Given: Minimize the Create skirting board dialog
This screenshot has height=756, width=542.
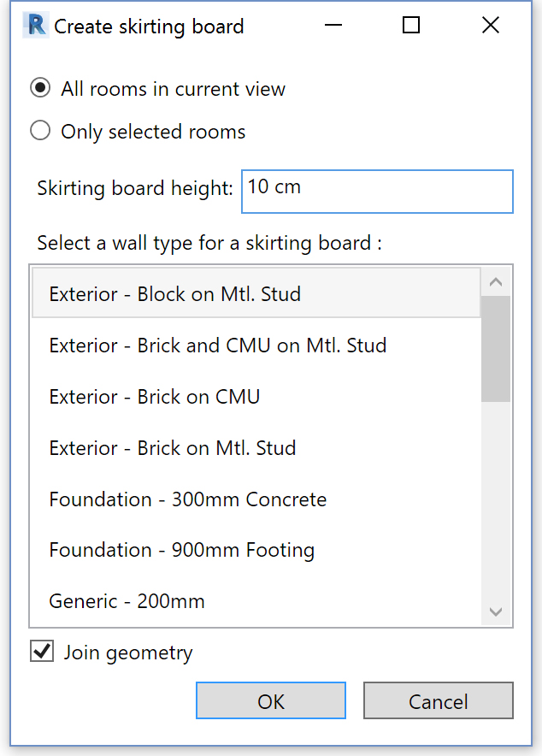Looking at the screenshot, I should coord(333,25).
